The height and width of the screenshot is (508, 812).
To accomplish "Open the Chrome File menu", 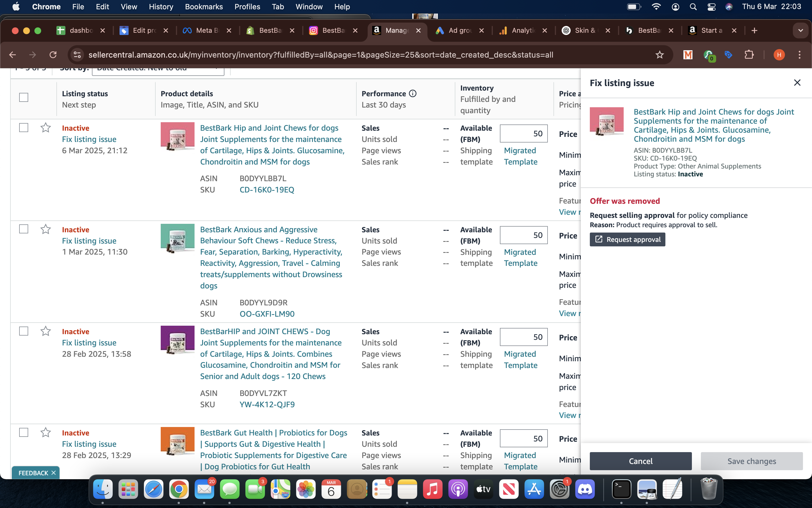I will 78,7.
